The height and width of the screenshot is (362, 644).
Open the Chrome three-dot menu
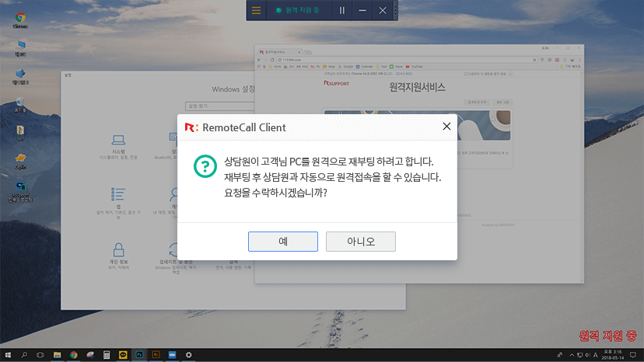coord(579,60)
